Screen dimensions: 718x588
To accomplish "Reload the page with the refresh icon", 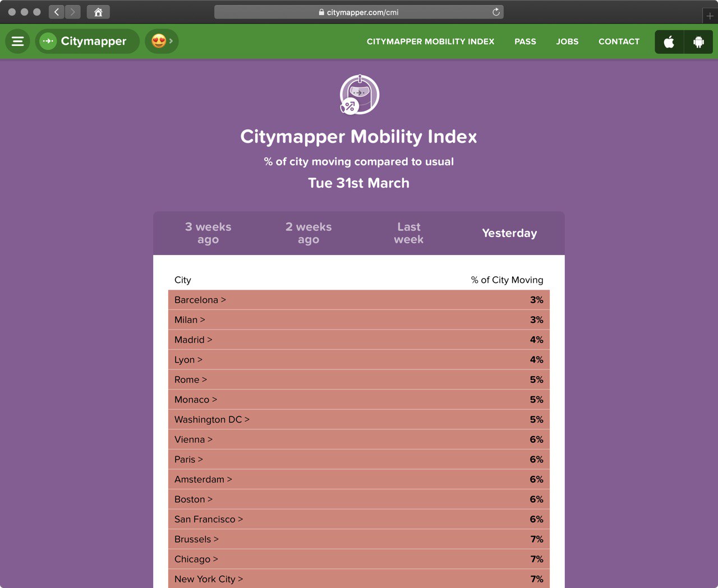I will pos(496,12).
